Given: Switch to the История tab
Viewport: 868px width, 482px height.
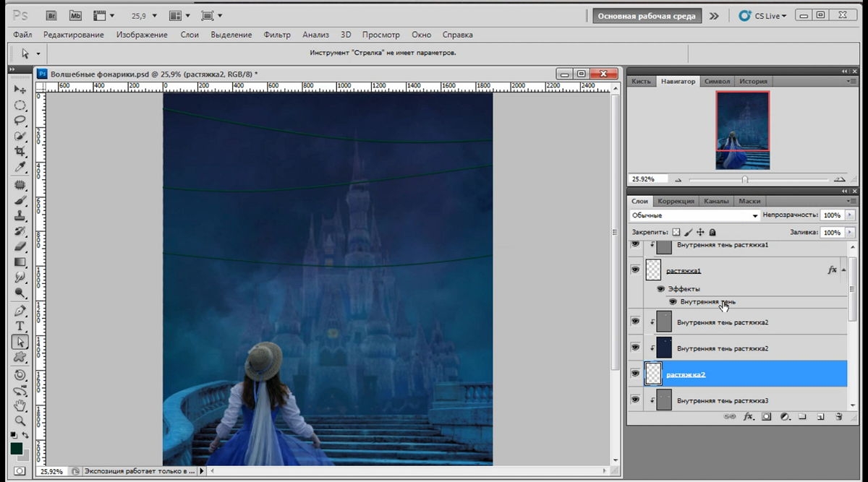Looking at the screenshot, I should (x=754, y=82).
